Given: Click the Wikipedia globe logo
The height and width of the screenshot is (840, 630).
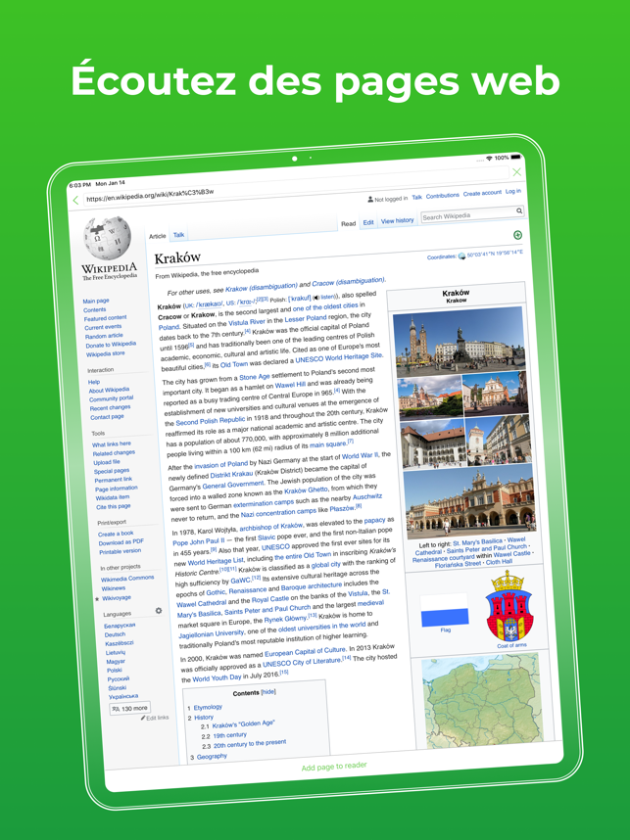Looking at the screenshot, I should click(x=108, y=239).
